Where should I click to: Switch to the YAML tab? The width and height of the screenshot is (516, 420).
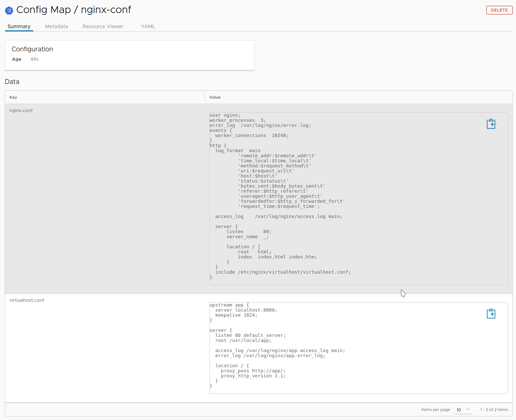148,26
